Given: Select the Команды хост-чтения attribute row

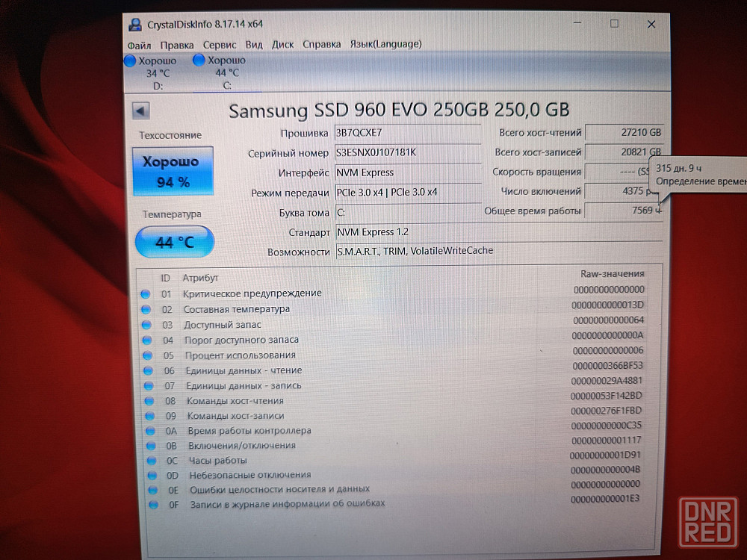Looking at the screenshot, I should tap(394, 399).
